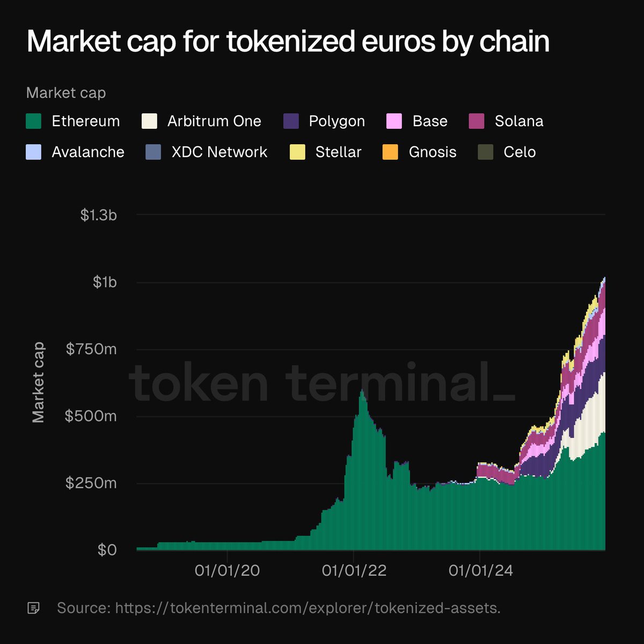Click the Celo dark-olive legend swatch

coord(485,152)
